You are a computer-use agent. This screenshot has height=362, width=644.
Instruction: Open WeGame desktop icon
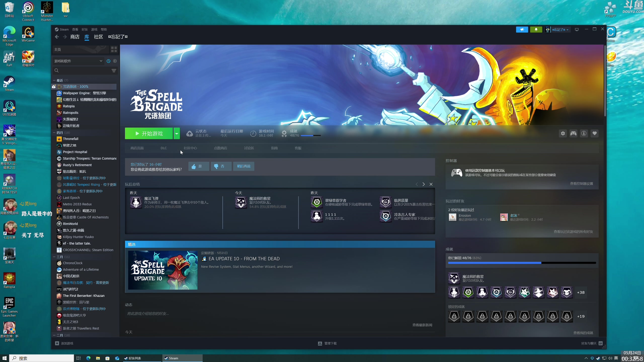28,34
